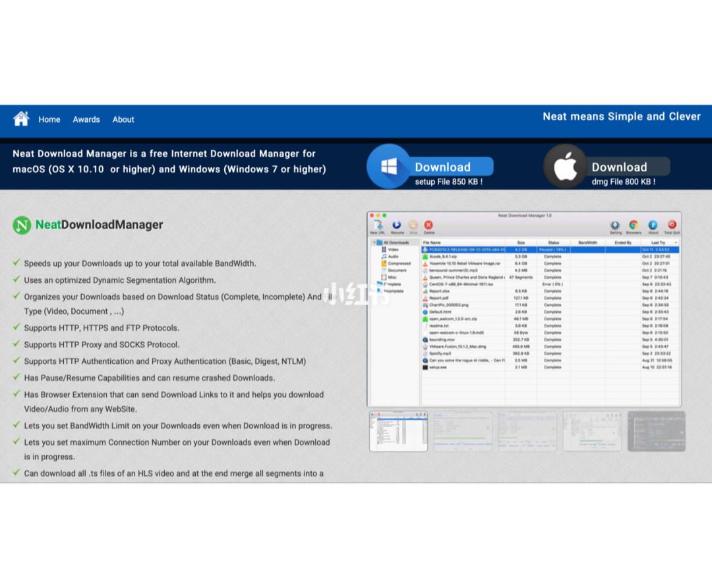Click the Apple logo download icon

click(x=566, y=166)
